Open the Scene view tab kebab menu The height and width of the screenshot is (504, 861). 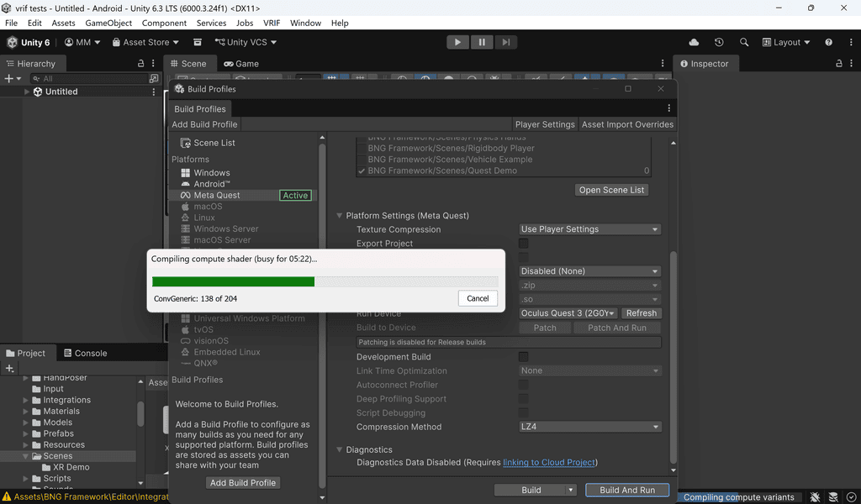coord(663,64)
